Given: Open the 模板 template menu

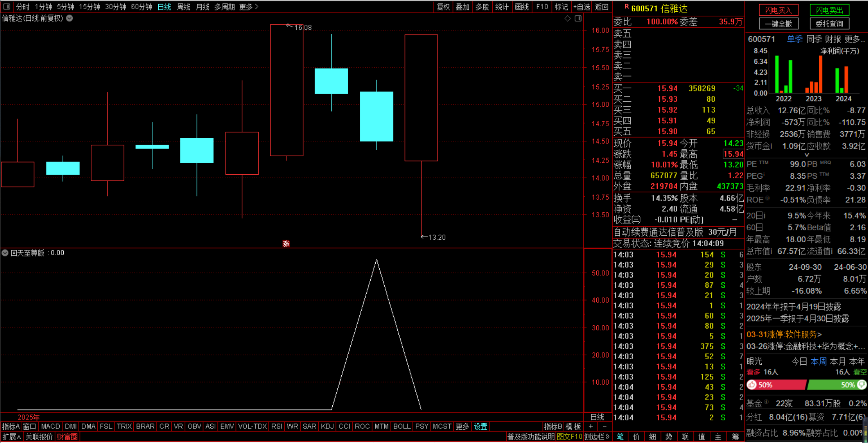Looking at the screenshot, I should tap(573, 426).
